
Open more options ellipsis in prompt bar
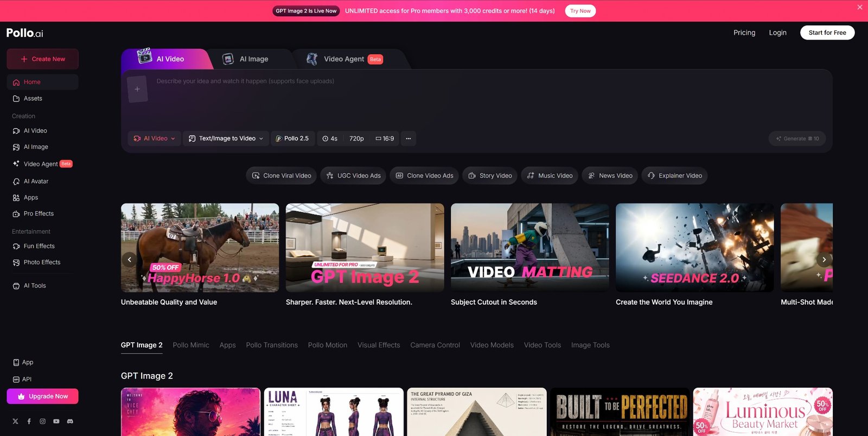pos(409,138)
